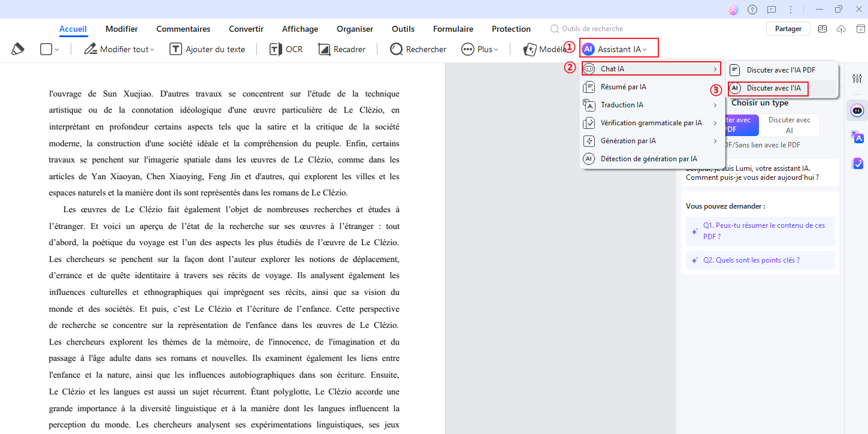Click Lumi greeting Comment puis-je vous aider
This screenshot has width=868, height=434.
click(x=752, y=177)
